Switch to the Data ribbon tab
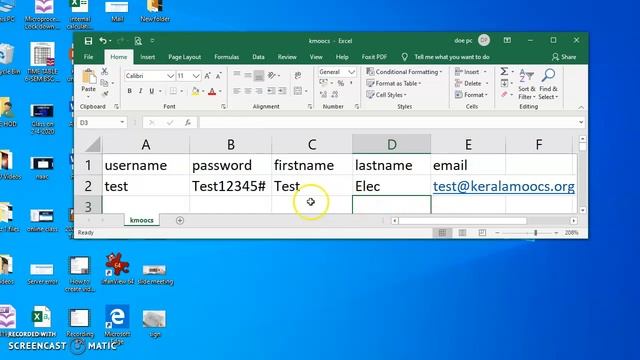640x360 pixels. click(x=258, y=57)
